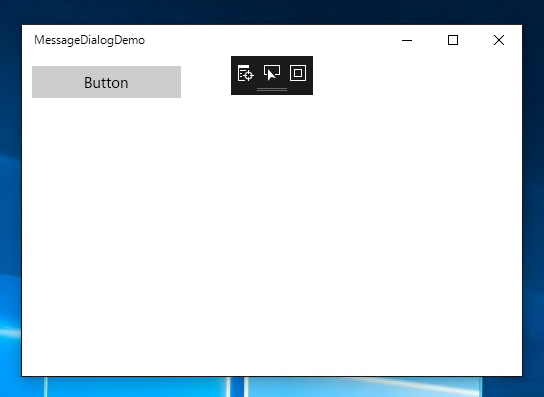Screen dimensions: 544x397
Task: Toggle display layout adorners icon
Action: (298, 73)
